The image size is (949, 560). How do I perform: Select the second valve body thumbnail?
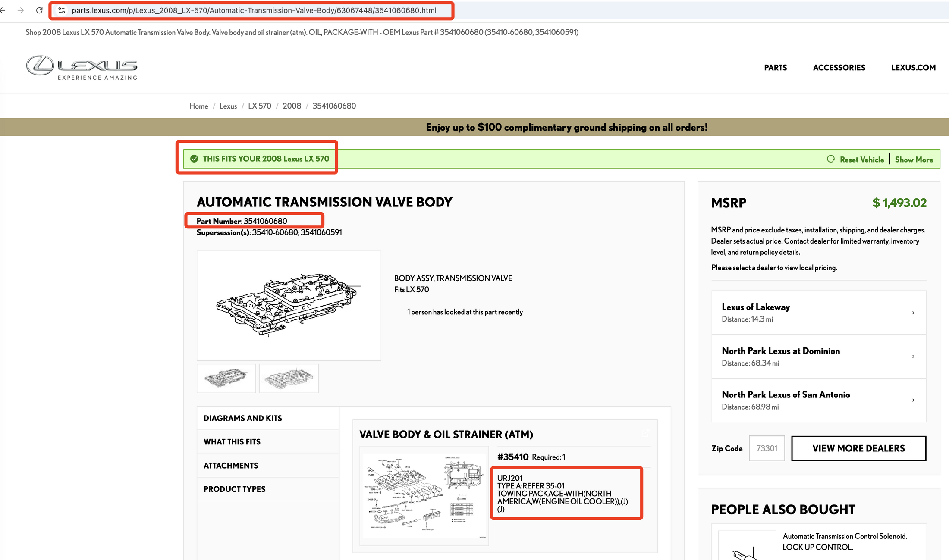coord(289,379)
